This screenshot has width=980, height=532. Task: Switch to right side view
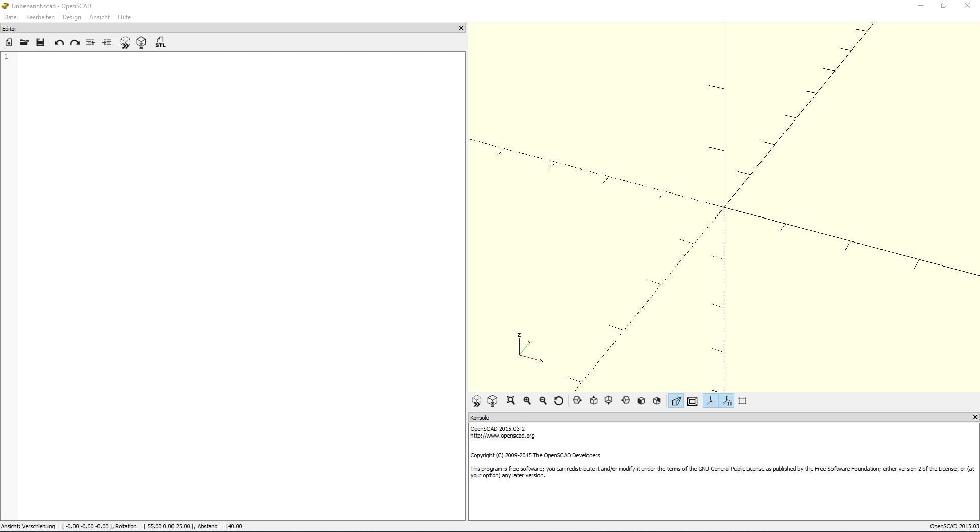pyautogui.click(x=577, y=401)
